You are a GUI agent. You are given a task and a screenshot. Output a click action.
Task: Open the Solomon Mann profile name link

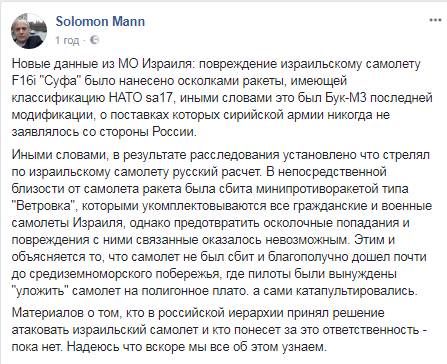pos(100,21)
